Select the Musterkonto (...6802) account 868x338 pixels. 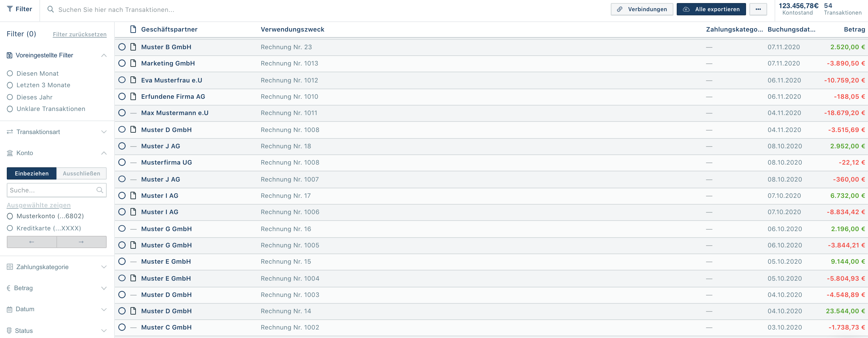(10, 216)
